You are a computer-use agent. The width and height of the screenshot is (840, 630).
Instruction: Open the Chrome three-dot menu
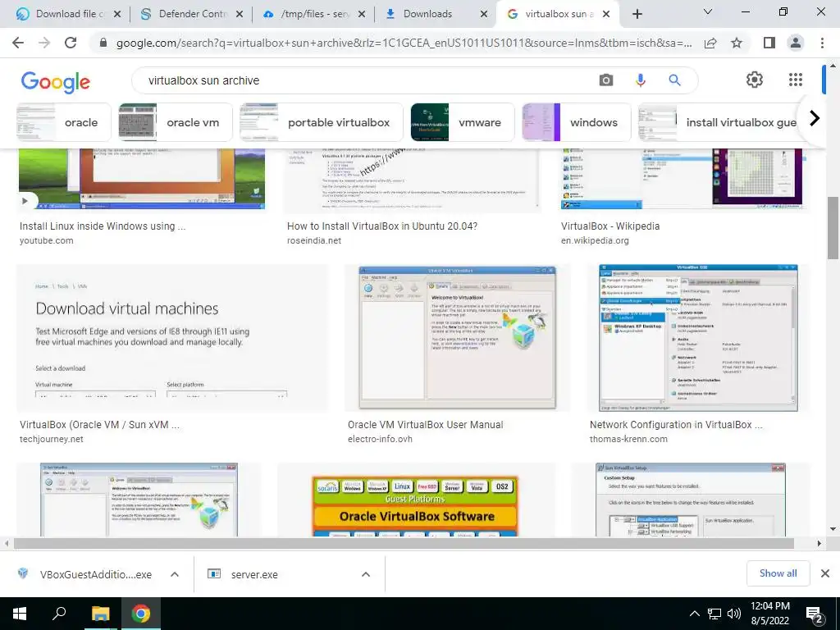coord(822,43)
